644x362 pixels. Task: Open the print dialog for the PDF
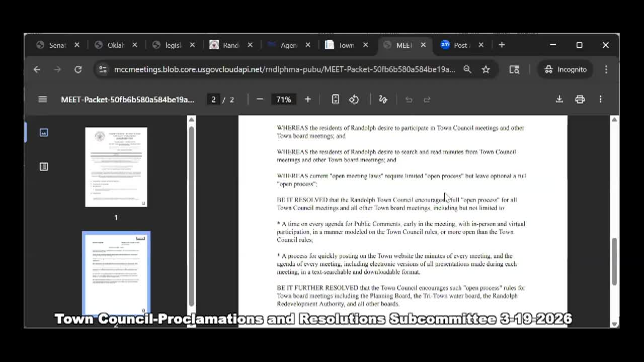click(580, 99)
